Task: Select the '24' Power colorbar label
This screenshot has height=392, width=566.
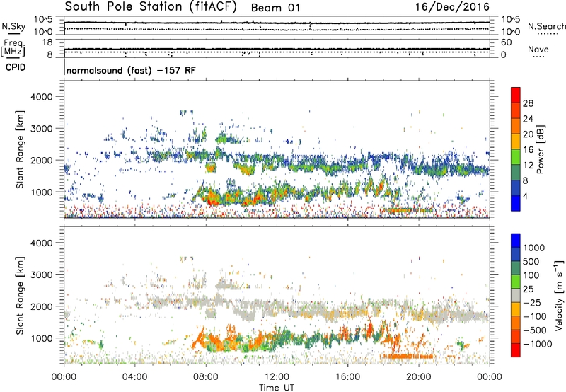Action: [528, 119]
